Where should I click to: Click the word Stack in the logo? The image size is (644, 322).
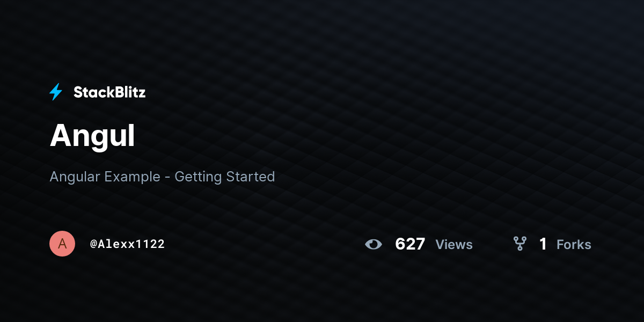pos(92,92)
